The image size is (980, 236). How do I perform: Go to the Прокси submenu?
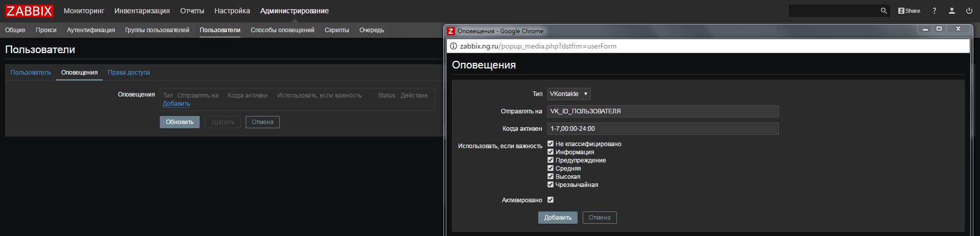coord(46,30)
